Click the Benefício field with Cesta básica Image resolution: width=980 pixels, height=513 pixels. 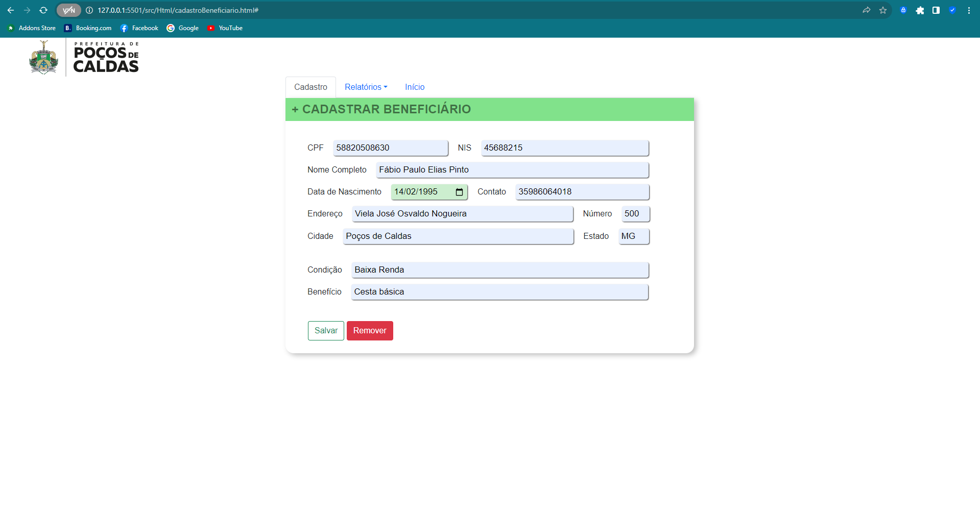tap(500, 292)
